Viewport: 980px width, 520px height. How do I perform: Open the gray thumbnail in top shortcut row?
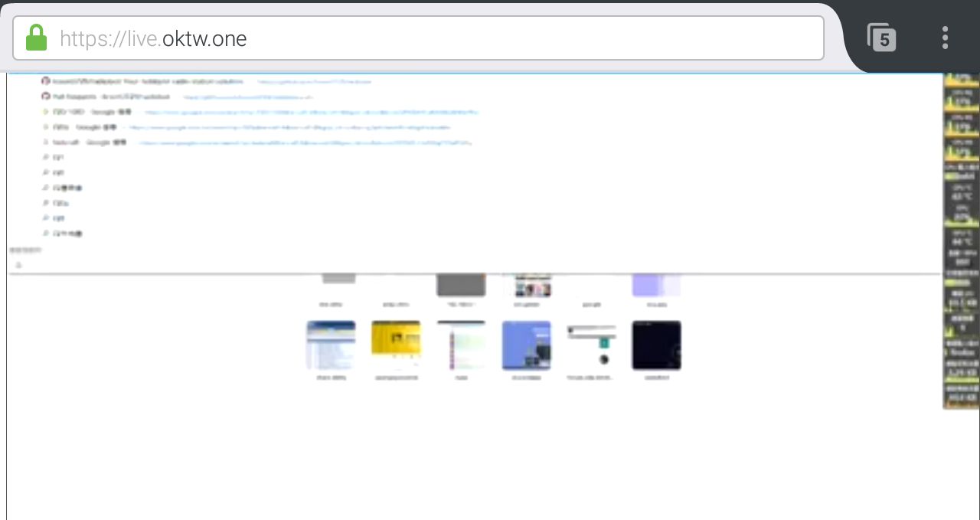coord(461,285)
